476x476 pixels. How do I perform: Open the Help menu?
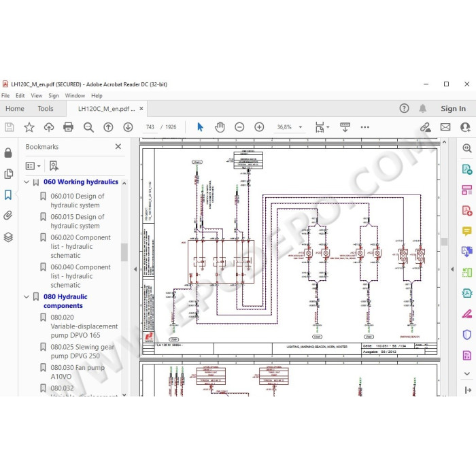pos(97,96)
